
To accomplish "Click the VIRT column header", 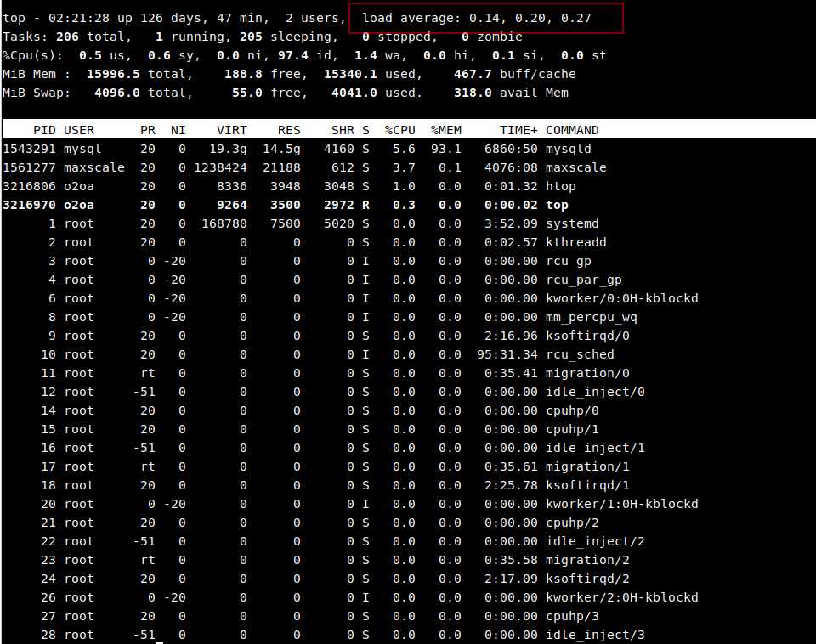I will (232, 130).
